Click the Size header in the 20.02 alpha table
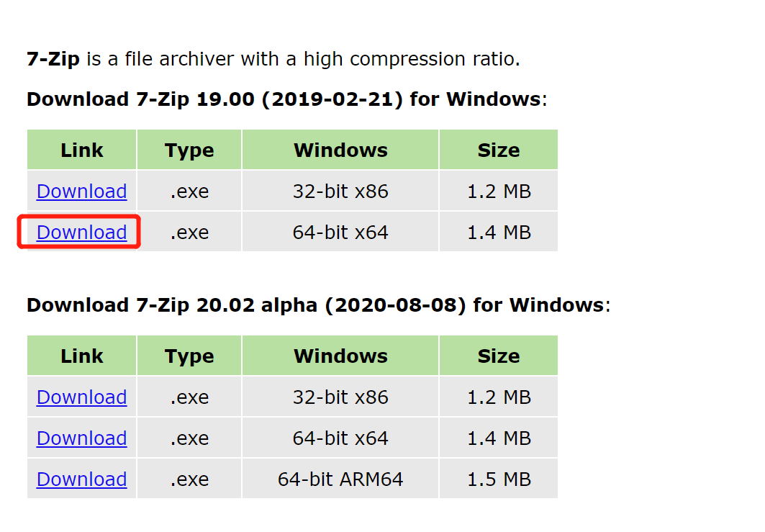The width and height of the screenshot is (765, 532). 498,356
